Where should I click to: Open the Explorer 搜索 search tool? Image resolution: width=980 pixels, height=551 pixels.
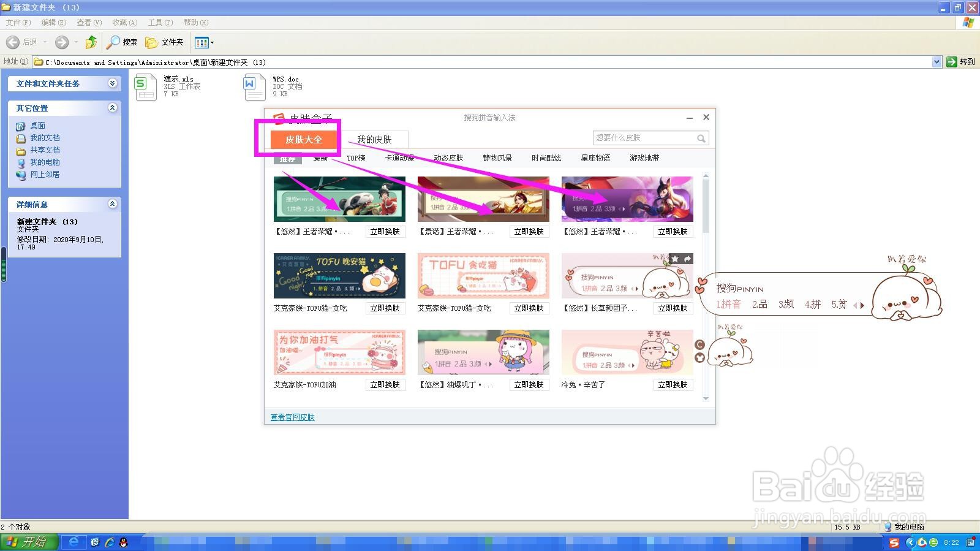pos(122,42)
